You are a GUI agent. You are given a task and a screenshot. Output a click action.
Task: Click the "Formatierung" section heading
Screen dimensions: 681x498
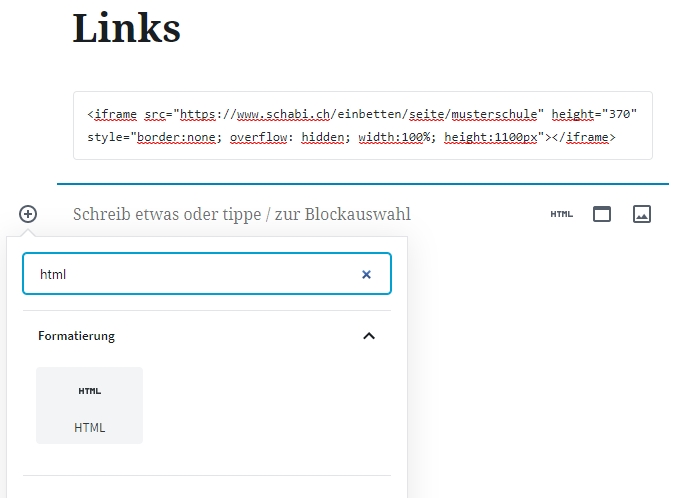click(x=76, y=336)
